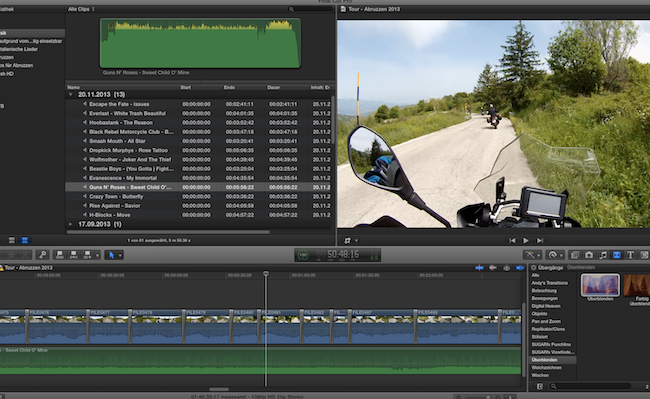Screen dimensions: 650x399
Task: Select the Überblenden category
Action: 553,360
